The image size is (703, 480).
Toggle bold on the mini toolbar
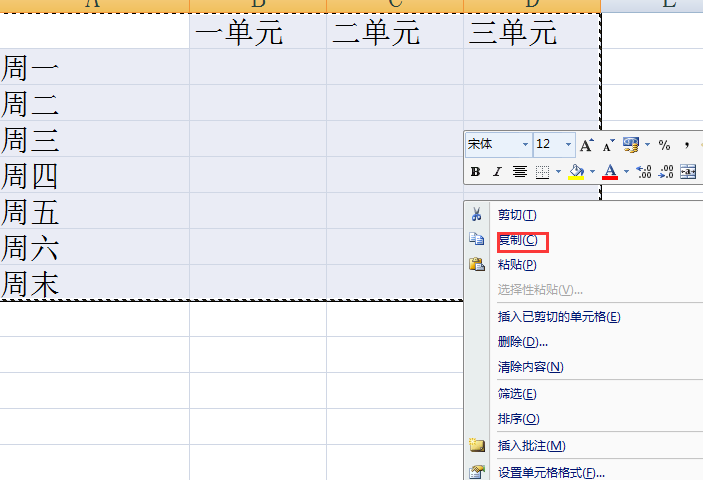[x=476, y=172]
